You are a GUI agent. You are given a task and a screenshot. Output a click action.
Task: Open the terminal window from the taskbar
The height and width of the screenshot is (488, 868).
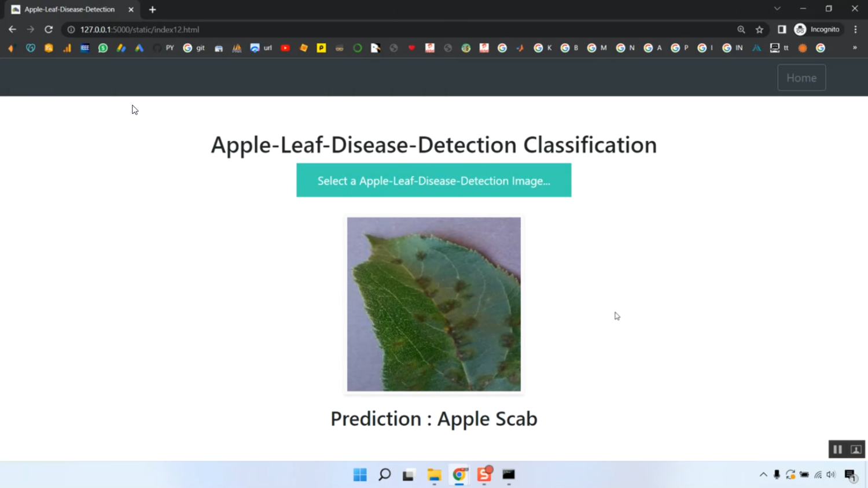click(x=509, y=475)
